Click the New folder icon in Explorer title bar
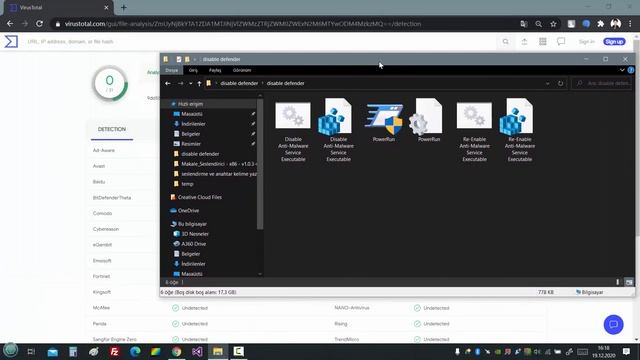Image resolution: width=640 pixels, height=360 pixels. [x=187, y=59]
